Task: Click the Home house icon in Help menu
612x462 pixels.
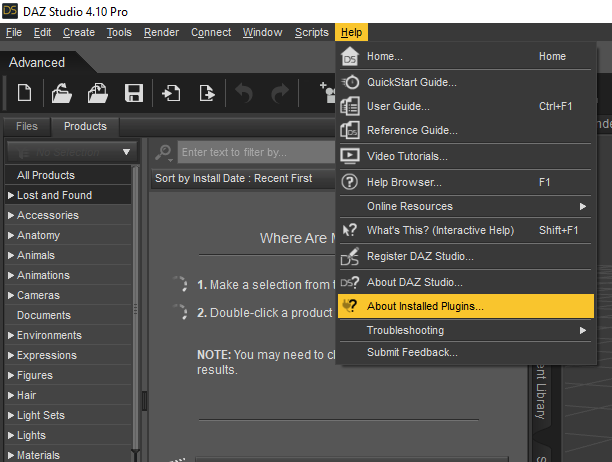Action: [x=350, y=57]
